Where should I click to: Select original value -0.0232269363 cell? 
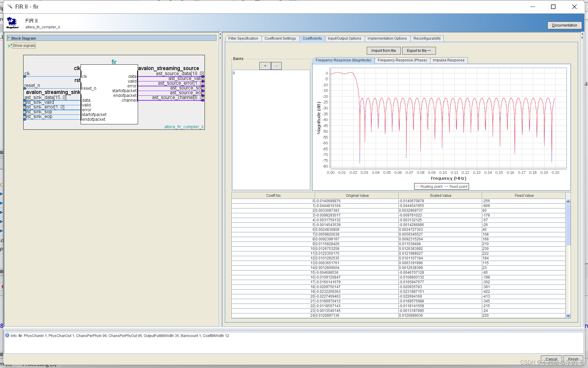357,292
